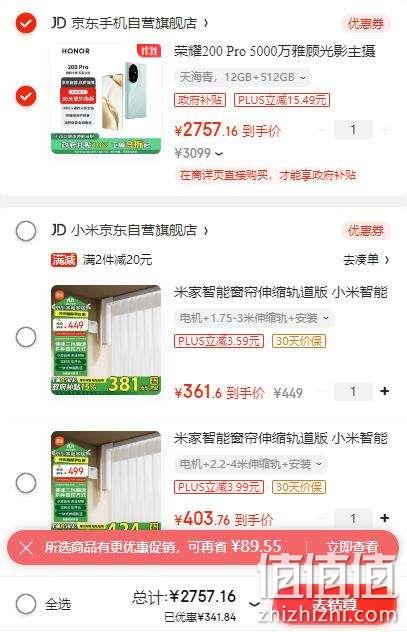Edit the quantity field for 荣耀200 Pro
The image size is (407, 632).
coord(353,130)
